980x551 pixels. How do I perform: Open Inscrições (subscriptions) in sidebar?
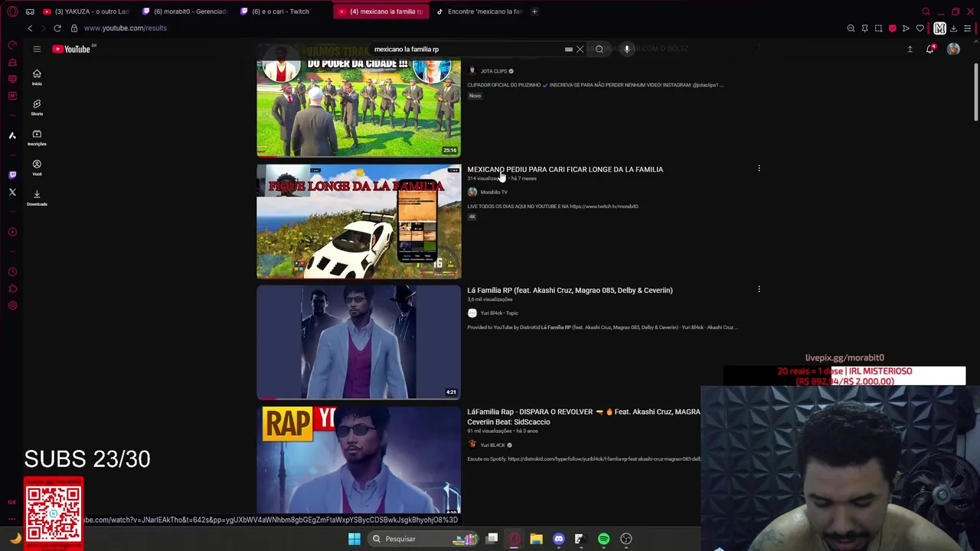(x=37, y=137)
